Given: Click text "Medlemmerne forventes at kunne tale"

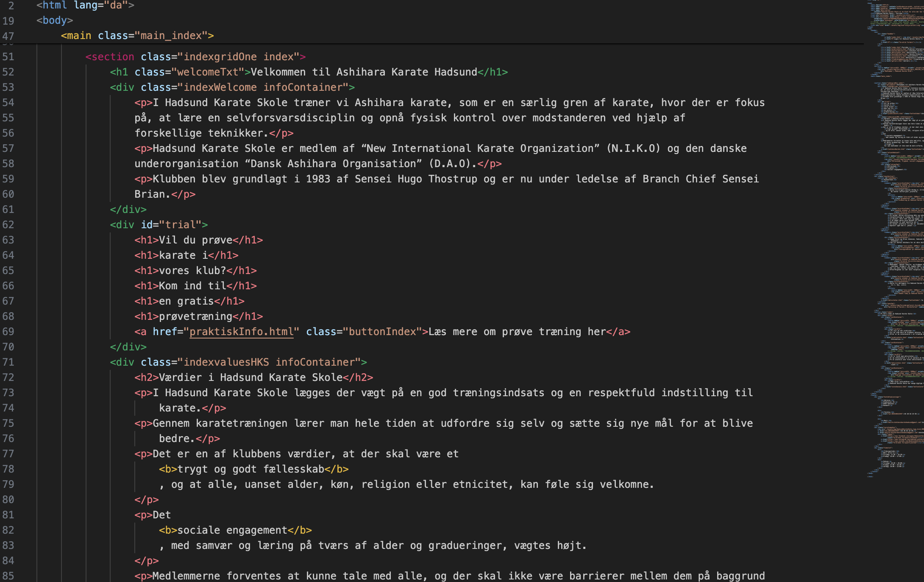Looking at the screenshot, I should tap(260, 576).
